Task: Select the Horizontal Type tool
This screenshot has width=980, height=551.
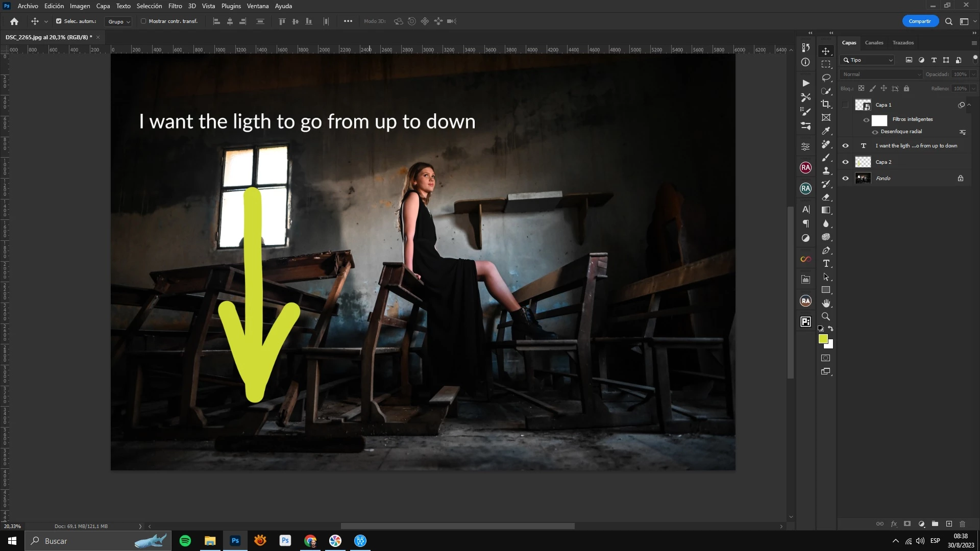Action: [x=826, y=263]
